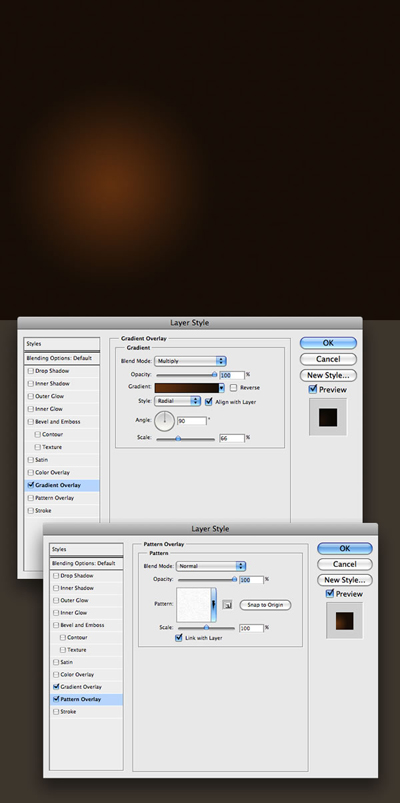Click the Gradient Overlay Scale slider

tap(185, 438)
